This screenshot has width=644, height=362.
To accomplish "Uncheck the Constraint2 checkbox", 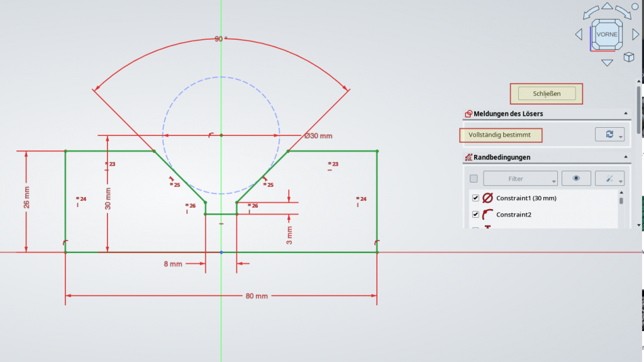I will pos(475,215).
